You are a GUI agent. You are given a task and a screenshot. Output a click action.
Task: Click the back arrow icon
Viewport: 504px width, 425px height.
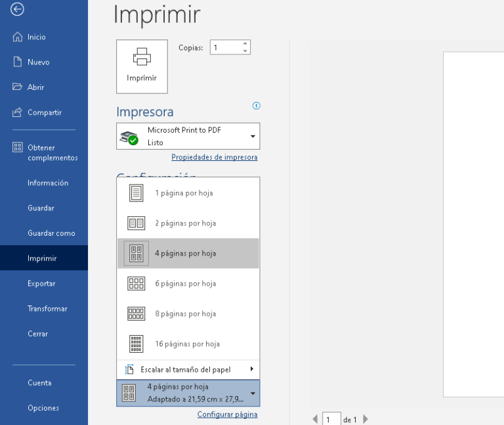point(18,9)
